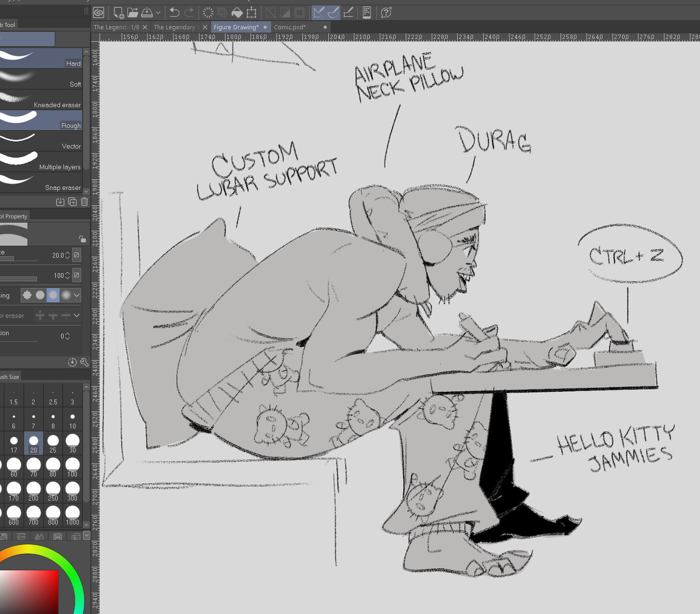The image size is (700, 614).
Task: Toggle Snap to Grid in toolbar
Action: [x=349, y=13]
